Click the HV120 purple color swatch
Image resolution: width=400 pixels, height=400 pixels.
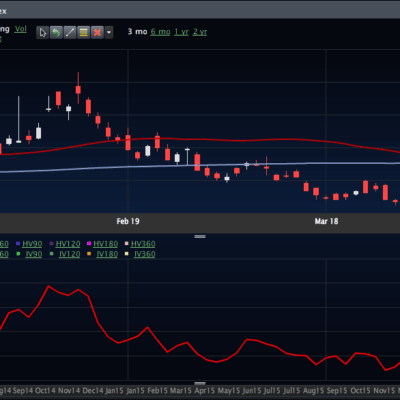(51, 244)
